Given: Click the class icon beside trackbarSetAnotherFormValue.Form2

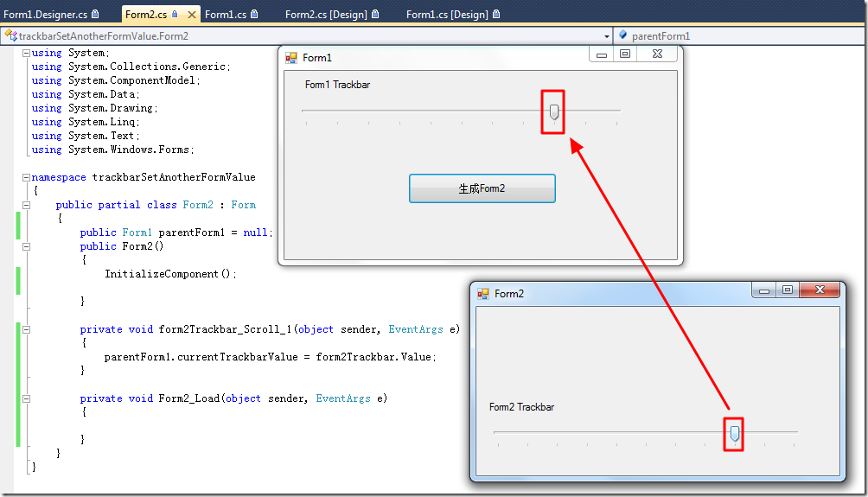Looking at the screenshot, I should (10, 36).
